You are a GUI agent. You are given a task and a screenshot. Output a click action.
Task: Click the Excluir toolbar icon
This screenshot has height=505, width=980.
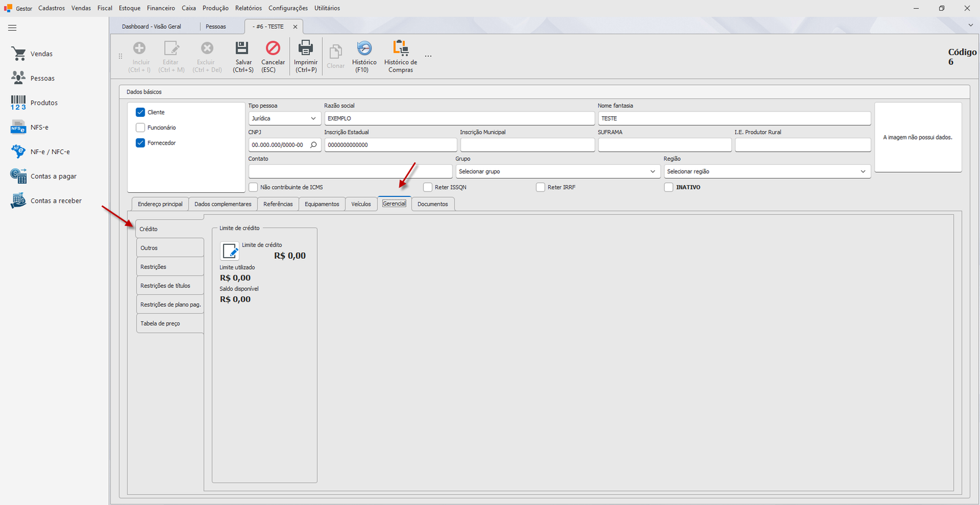coord(207,48)
